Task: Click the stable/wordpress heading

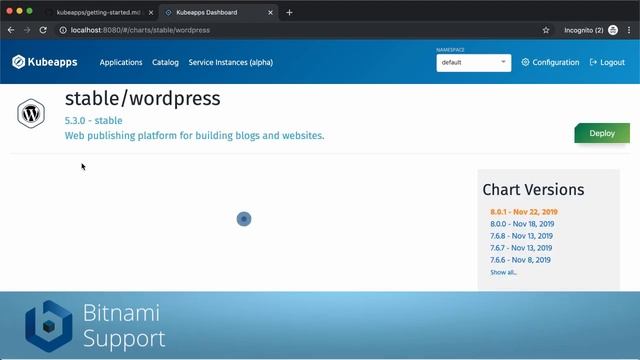Action: click(142, 99)
